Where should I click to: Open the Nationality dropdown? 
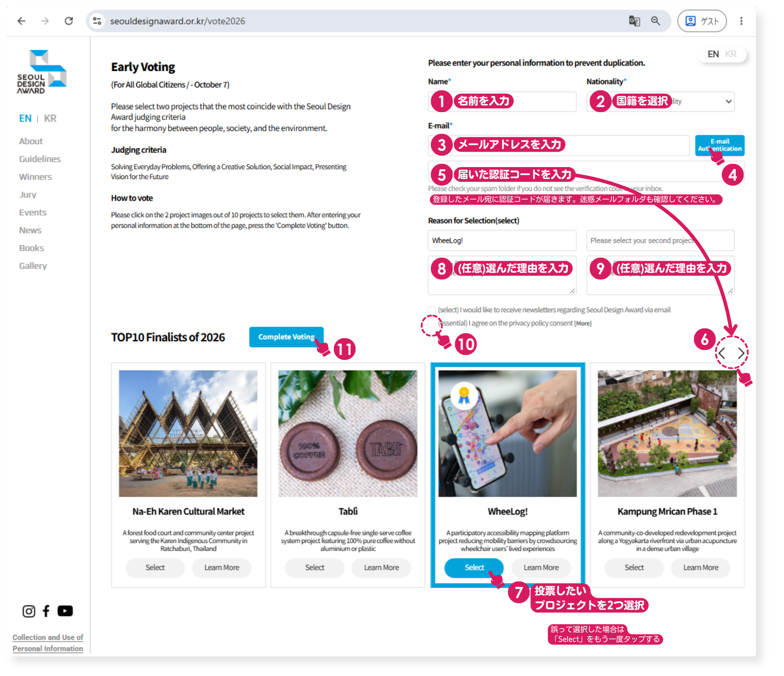click(660, 102)
